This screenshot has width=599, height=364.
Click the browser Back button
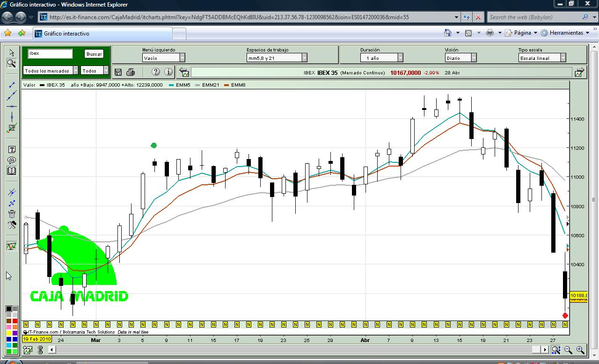coord(7,17)
